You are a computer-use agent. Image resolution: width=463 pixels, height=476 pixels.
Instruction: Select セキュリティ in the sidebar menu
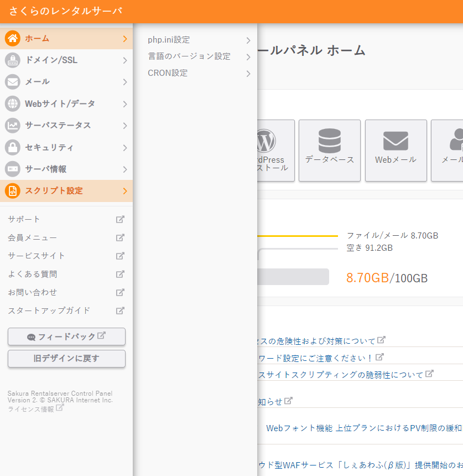[66, 147]
